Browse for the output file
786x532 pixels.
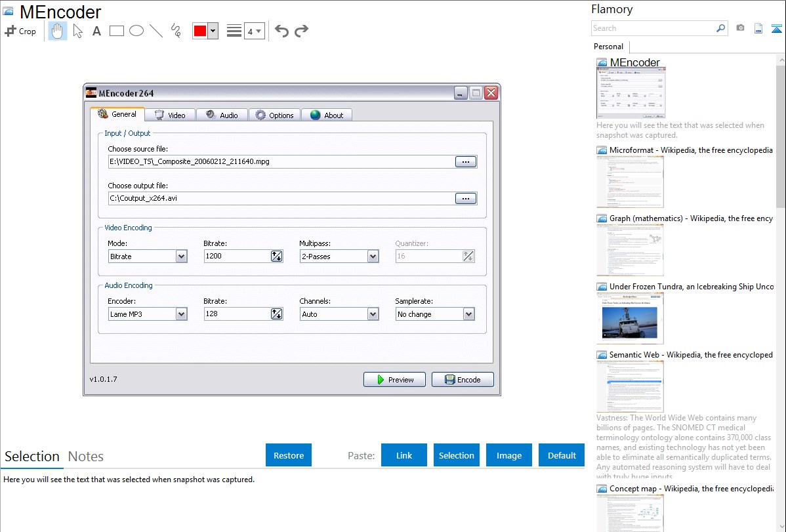tap(466, 199)
